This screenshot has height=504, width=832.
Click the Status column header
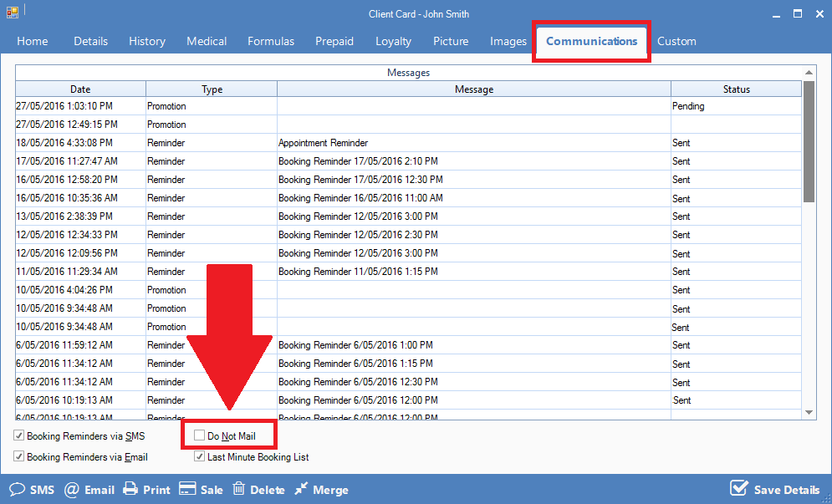click(736, 89)
